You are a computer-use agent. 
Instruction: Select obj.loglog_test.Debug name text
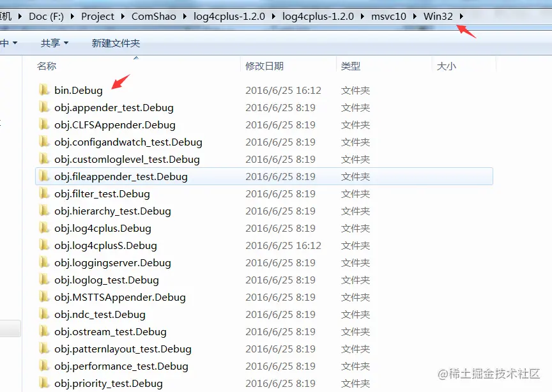point(106,280)
